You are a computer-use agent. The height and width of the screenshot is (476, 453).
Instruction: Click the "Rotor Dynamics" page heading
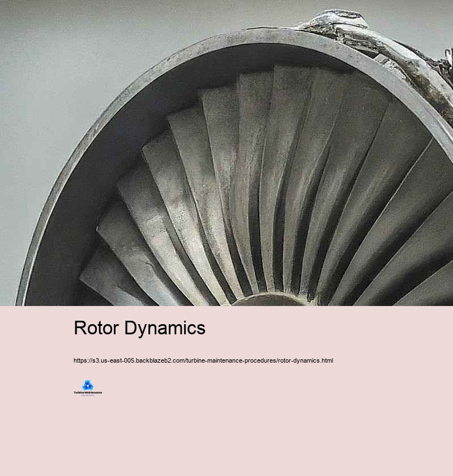[x=139, y=328]
